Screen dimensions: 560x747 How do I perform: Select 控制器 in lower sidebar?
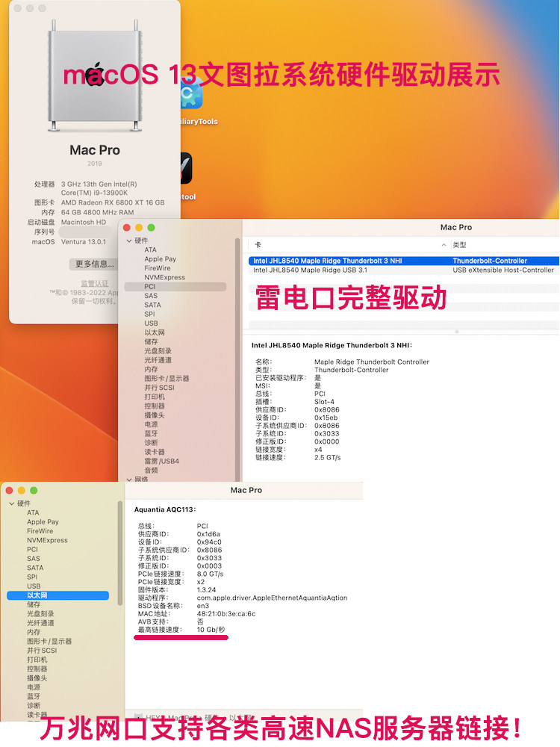click(37, 669)
